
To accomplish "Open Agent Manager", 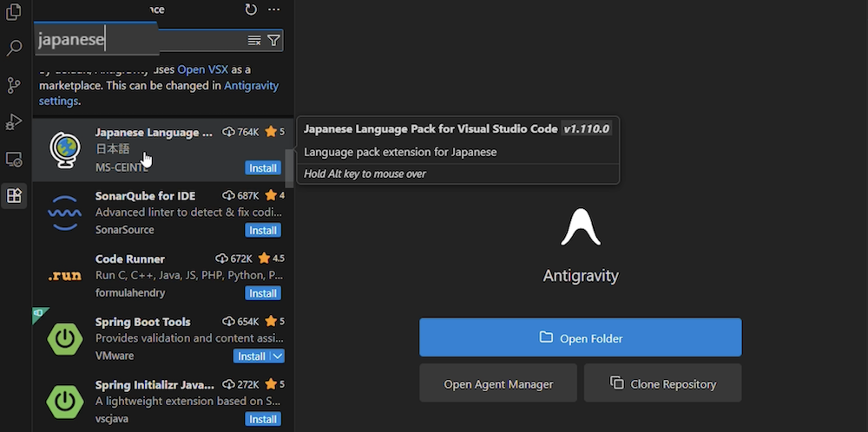I will pos(498,383).
